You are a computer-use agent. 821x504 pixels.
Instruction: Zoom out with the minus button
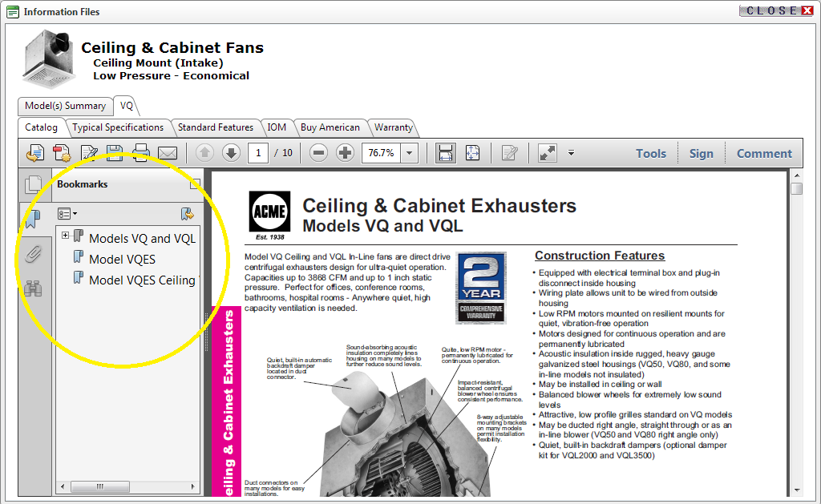click(318, 153)
